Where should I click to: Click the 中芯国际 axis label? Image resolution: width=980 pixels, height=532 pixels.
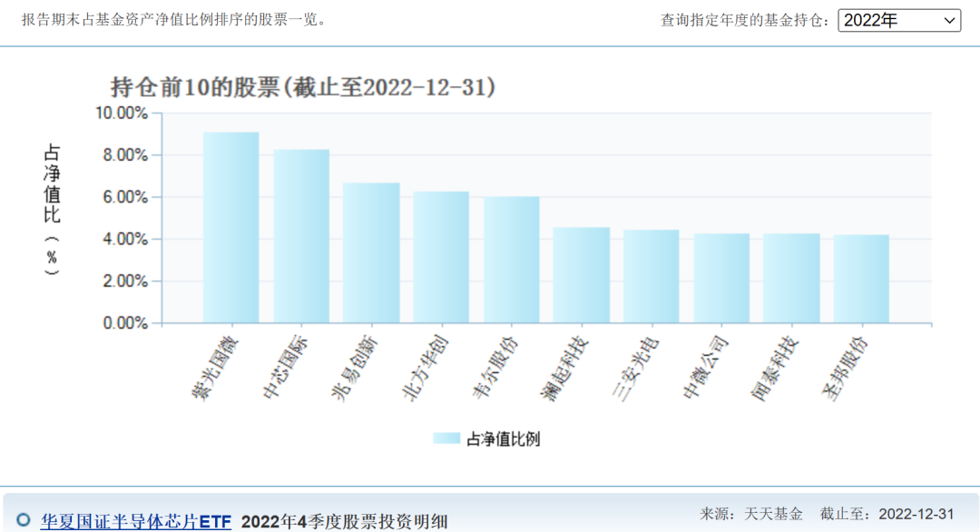point(286,369)
